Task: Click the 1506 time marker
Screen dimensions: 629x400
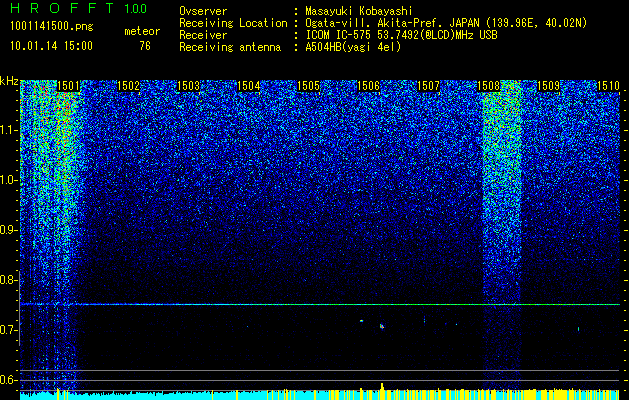Action: [368, 86]
